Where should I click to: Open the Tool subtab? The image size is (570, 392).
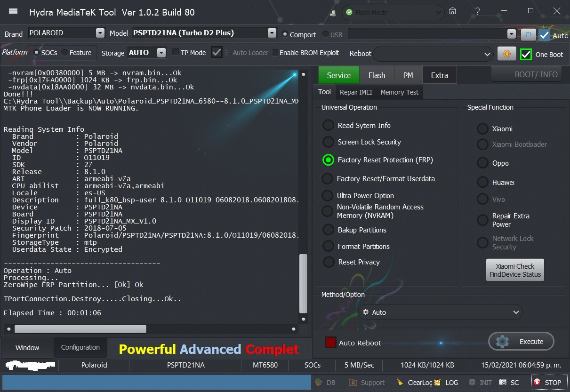click(324, 92)
